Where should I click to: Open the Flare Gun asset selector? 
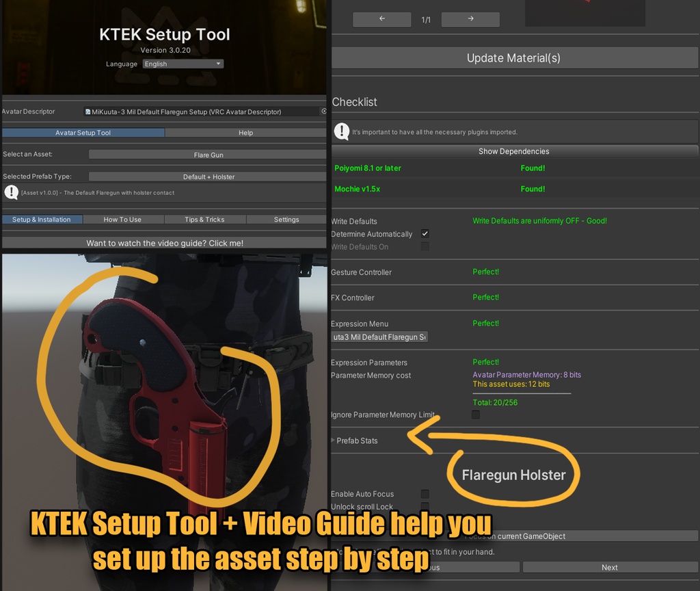coord(208,155)
